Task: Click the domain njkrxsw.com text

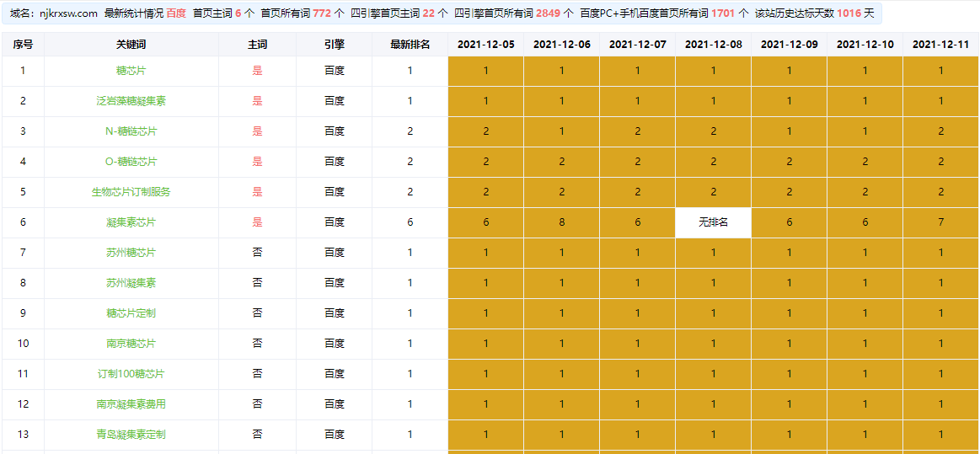Action: (x=67, y=13)
